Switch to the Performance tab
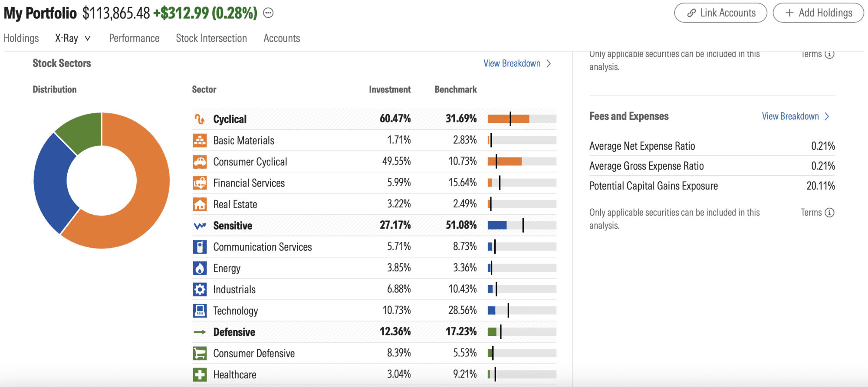Screen dimensions: 868x387 pyautogui.click(x=134, y=38)
